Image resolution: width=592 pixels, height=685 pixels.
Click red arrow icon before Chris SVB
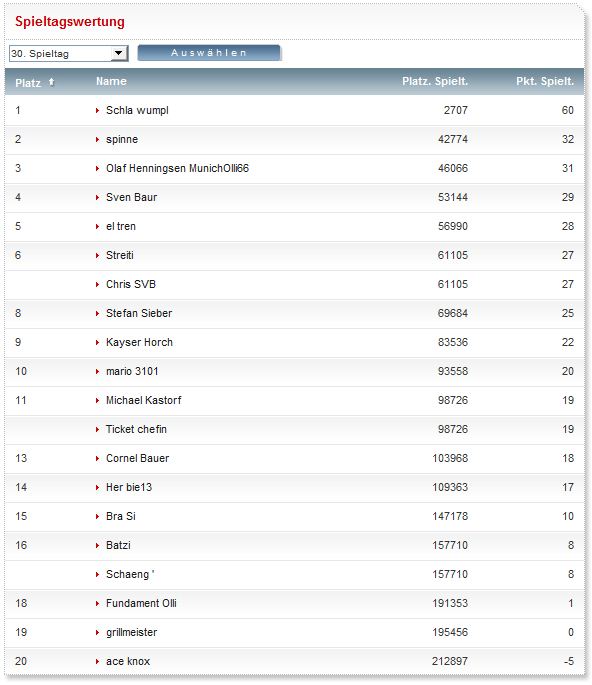[97, 284]
